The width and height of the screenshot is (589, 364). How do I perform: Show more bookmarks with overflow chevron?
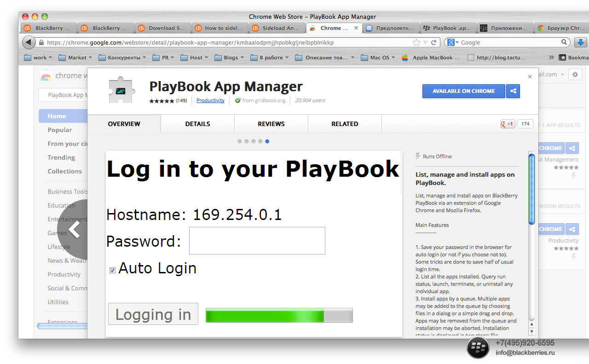[x=551, y=58]
